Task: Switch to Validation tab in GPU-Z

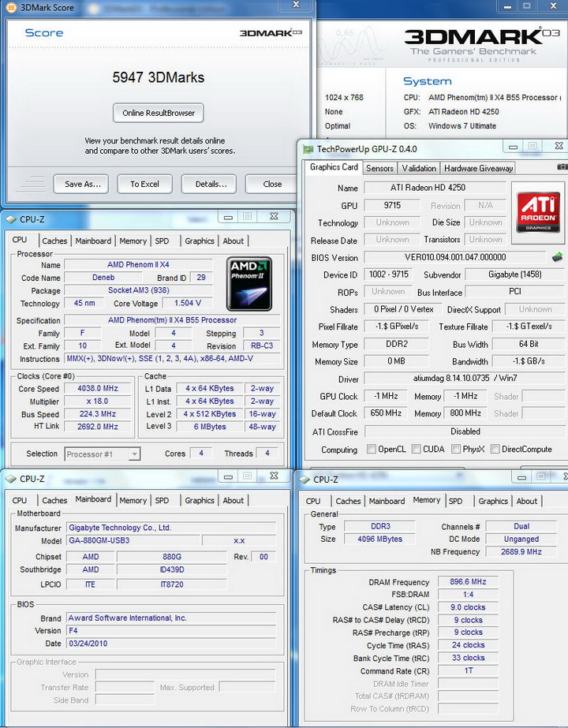Action: click(x=419, y=168)
